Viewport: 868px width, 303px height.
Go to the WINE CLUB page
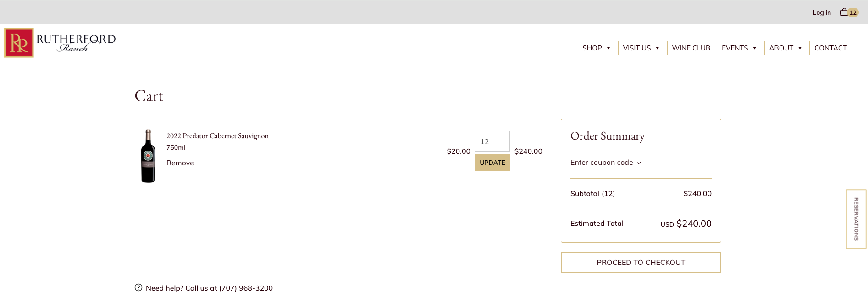click(x=691, y=48)
